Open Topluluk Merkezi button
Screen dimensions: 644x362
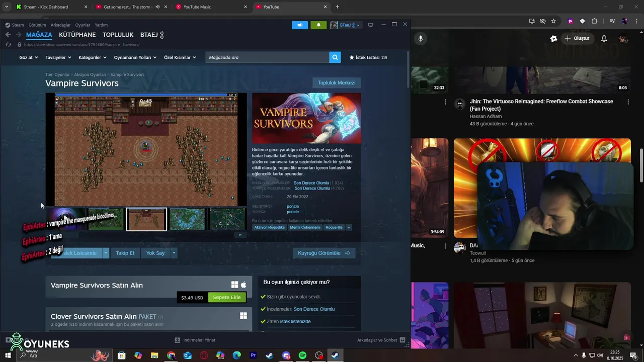[x=337, y=83]
